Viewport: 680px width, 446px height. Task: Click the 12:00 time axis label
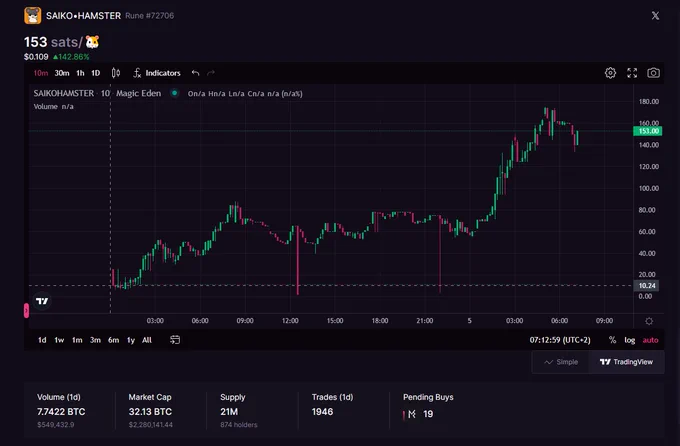point(290,321)
